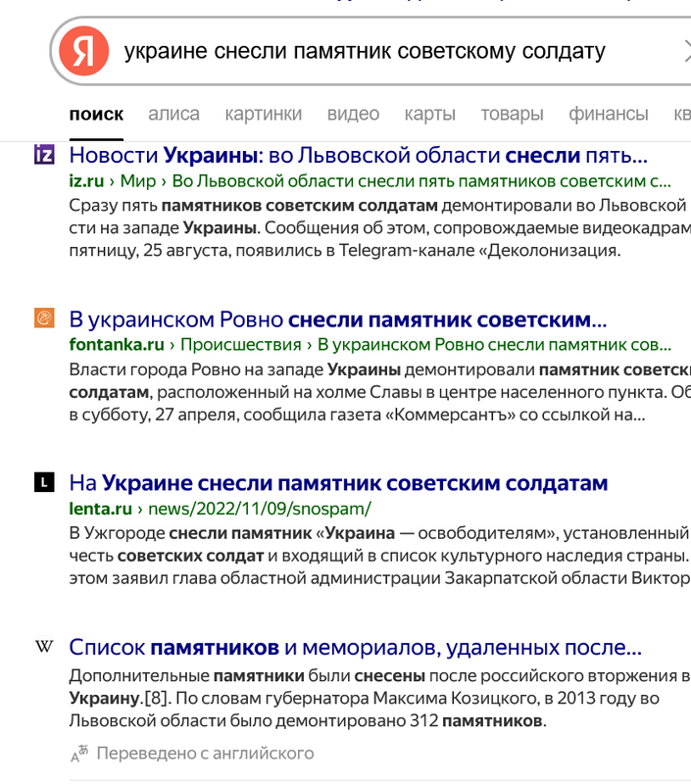Click snippet line 'пятницу, 25 августа, появились в Telegram-канале'
Viewport: 691px width, 784px height.
click(x=271, y=250)
